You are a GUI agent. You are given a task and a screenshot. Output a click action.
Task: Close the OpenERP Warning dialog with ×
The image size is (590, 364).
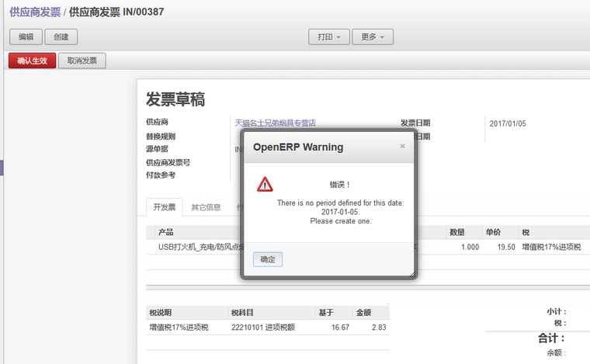402,146
